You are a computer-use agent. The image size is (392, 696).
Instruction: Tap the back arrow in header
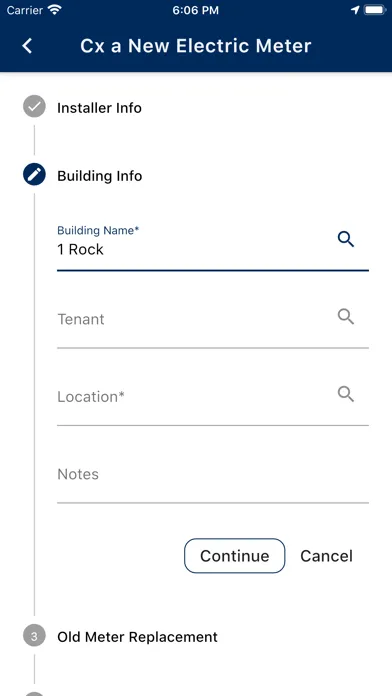(28, 46)
